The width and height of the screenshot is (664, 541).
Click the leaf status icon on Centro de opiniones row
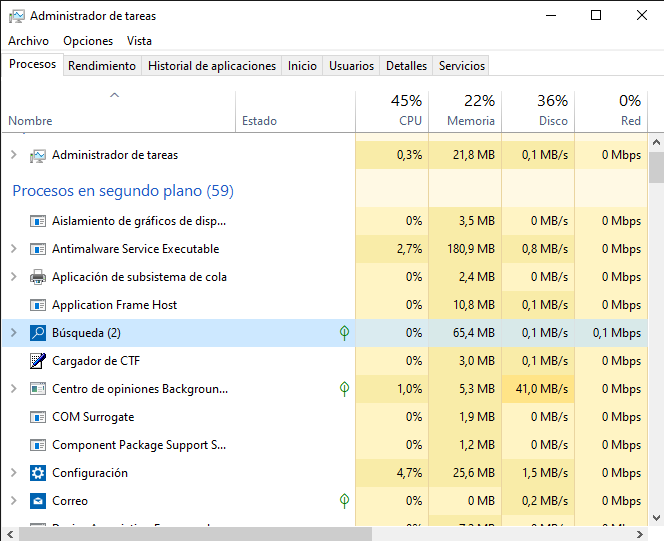pos(344,389)
